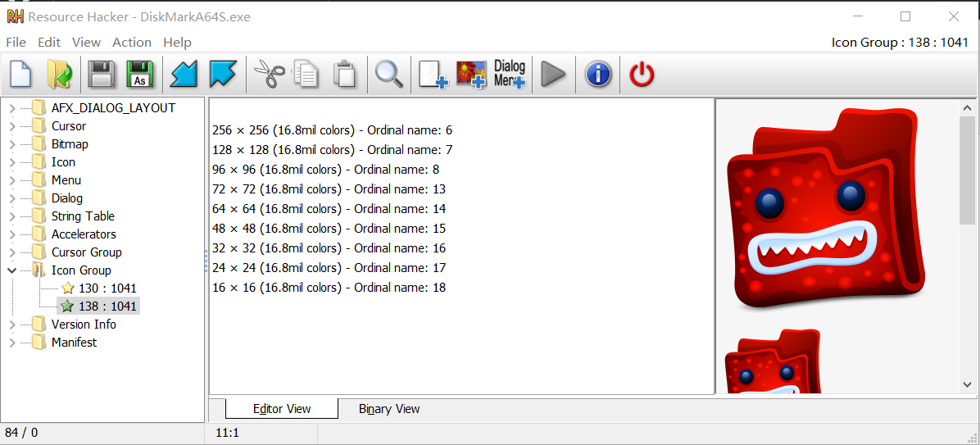Click the preview scrollbar up arrow
Viewport: 980px width, 445px height.
point(968,107)
